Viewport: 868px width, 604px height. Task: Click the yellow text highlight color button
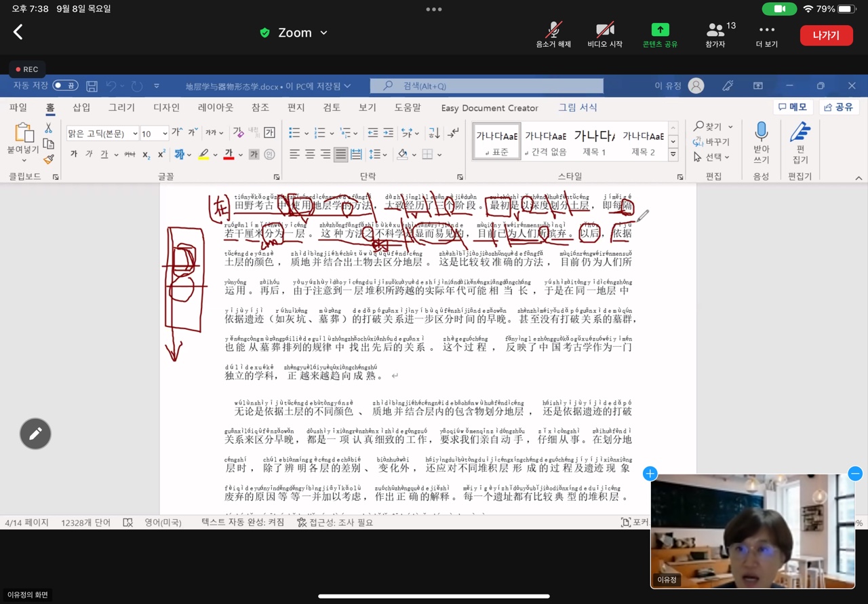pyautogui.click(x=203, y=155)
